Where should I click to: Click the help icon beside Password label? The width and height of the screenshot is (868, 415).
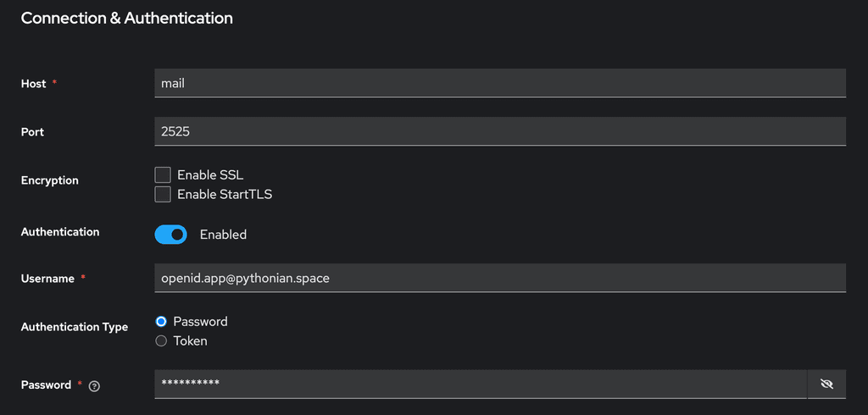tap(94, 386)
